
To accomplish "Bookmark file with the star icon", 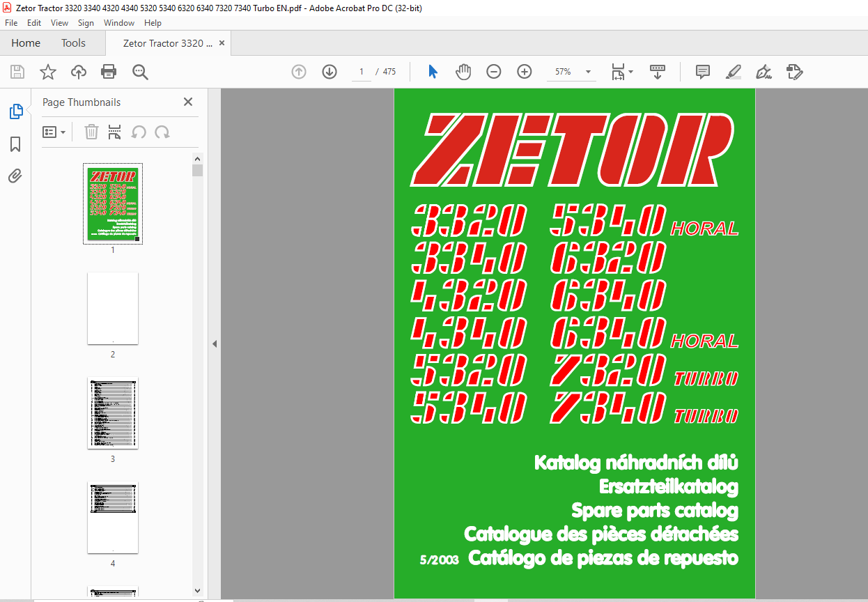I will [47, 72].
